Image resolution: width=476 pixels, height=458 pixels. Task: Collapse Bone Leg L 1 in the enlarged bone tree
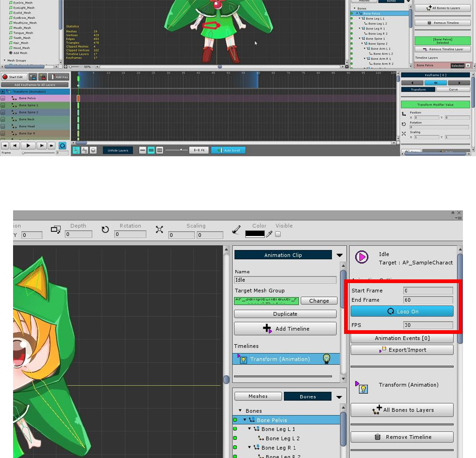point(249,429)
